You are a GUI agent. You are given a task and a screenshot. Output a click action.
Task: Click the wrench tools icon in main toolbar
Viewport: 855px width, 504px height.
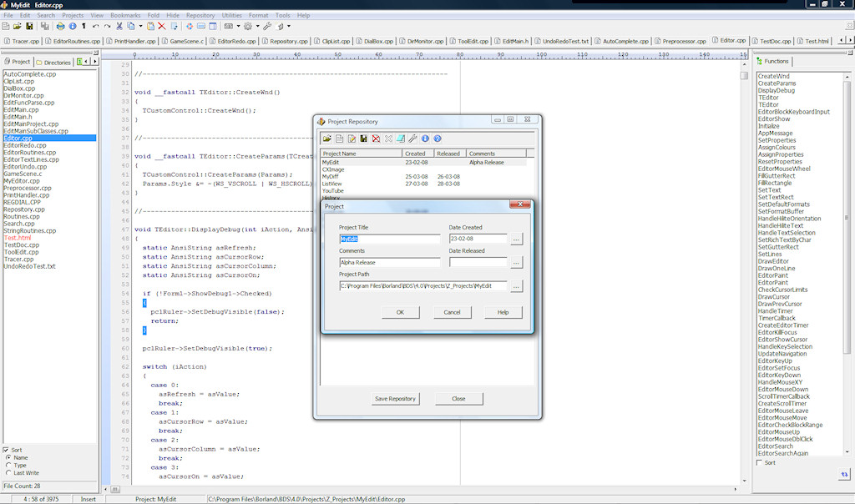(267, 26)
